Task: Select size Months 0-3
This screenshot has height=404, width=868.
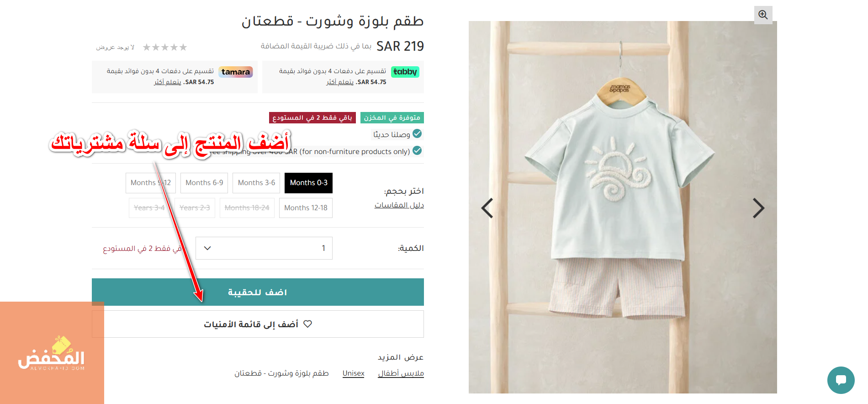Action: point(309,183)
